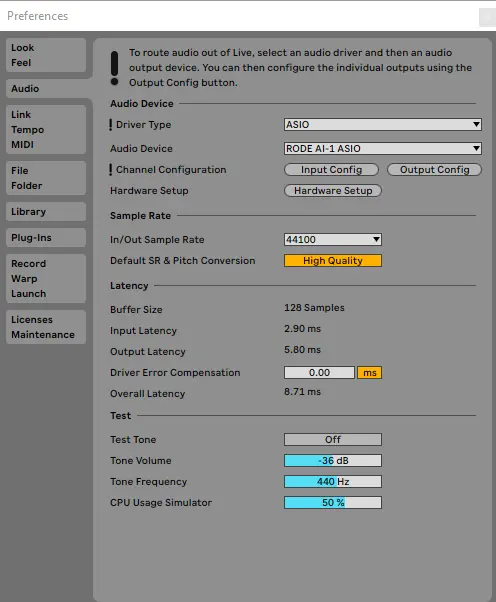Image resolution: width=496 pixels, height=602 pixels.
Task: Click the Driver Error Compensation 0.00 field
Action: pos(319,373)
